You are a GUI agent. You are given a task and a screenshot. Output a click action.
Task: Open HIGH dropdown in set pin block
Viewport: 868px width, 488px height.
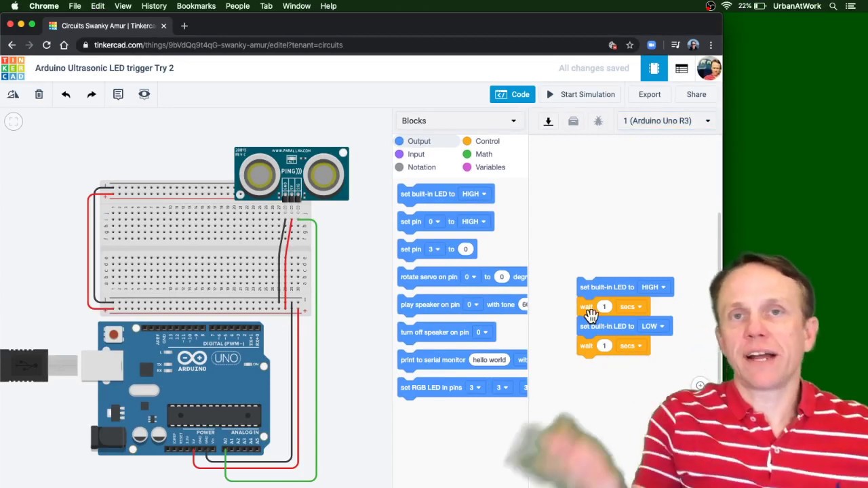pyautogui.click(x=474, y=222)
